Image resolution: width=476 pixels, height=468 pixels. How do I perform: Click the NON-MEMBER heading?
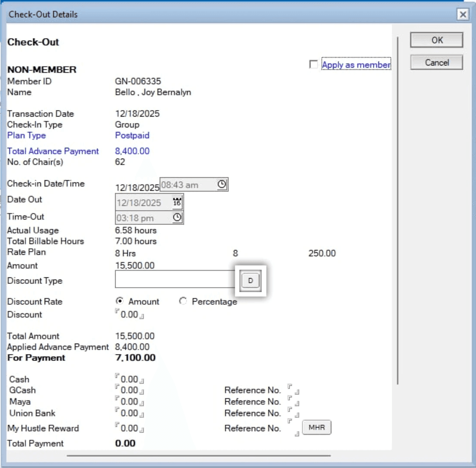pyautogui.click(x=42, y=69)
